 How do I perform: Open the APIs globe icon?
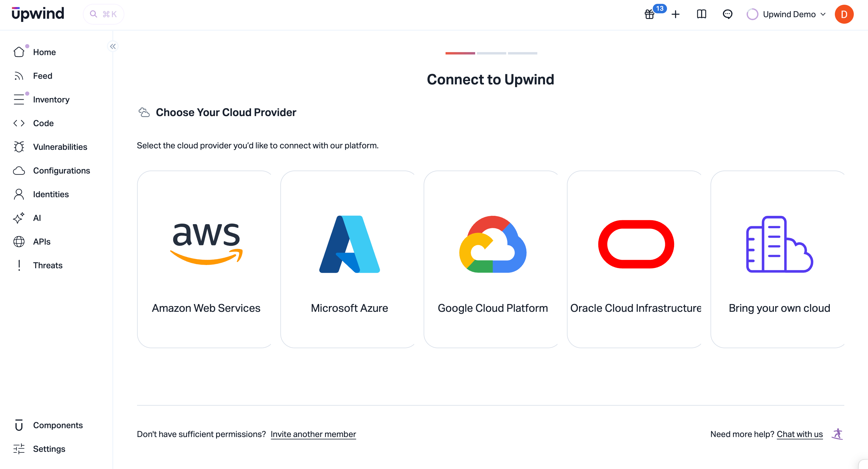tap(19, 242)
